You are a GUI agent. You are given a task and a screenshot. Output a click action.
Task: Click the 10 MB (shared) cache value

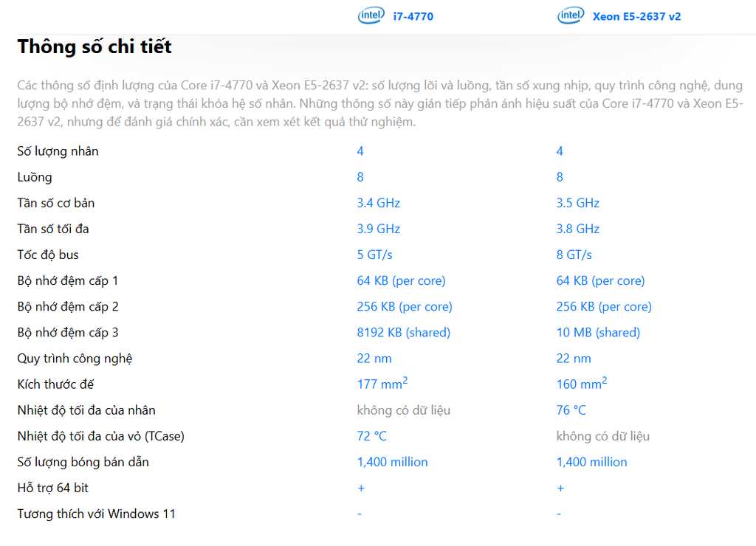click(598, 333)
